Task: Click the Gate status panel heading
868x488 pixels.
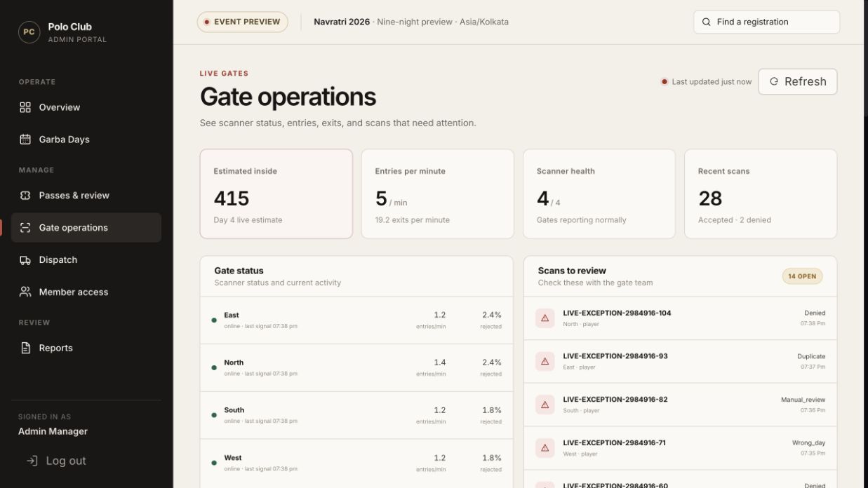Action: click(x=239, y=271)
